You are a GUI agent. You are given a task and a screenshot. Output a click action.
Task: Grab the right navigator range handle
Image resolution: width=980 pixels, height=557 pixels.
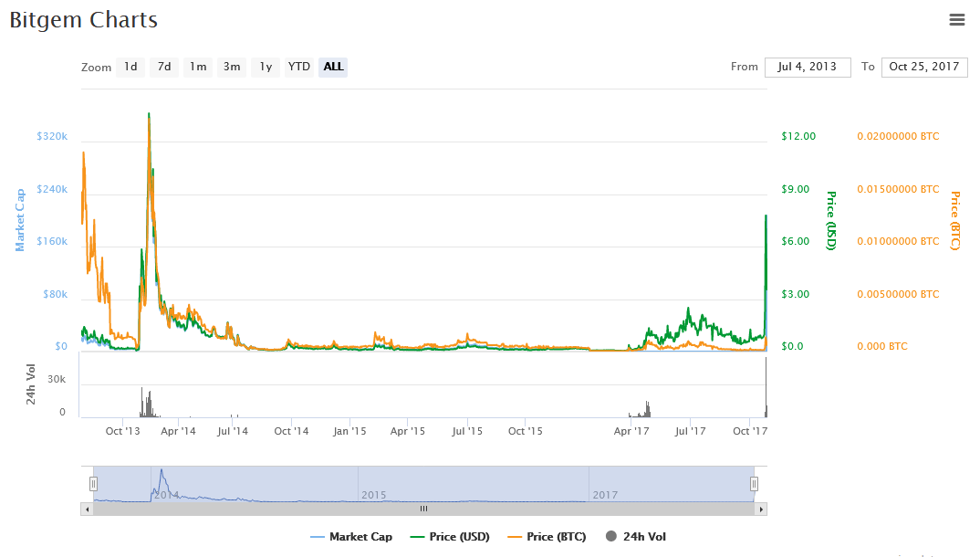tap(755, 484)
